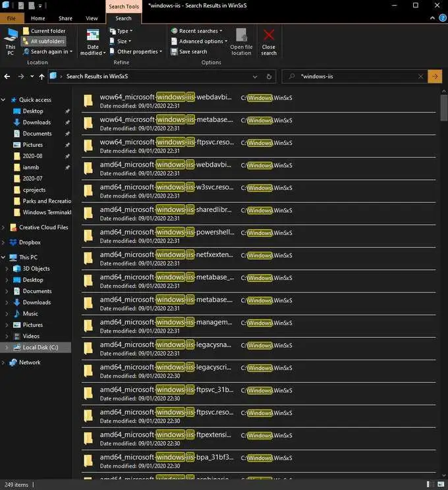Screen dimensions: 448x490
Task: Switch to large icons view status icon
Action: (x=441, y=484)
